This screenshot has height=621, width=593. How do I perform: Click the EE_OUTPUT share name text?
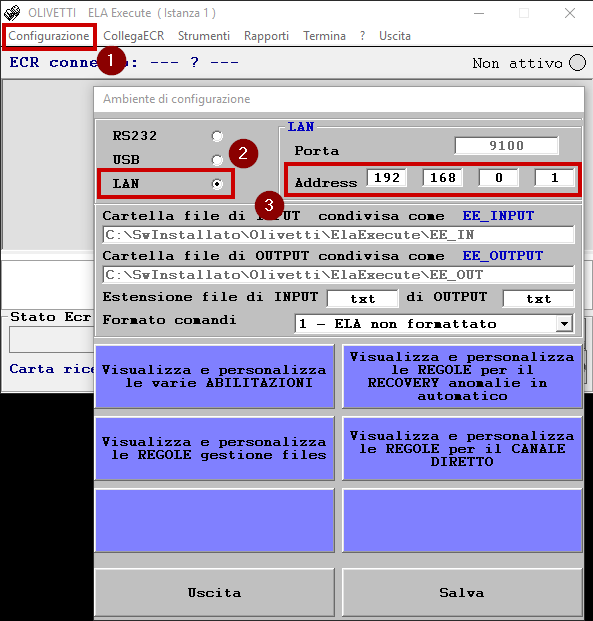click(x=503, y=256)
